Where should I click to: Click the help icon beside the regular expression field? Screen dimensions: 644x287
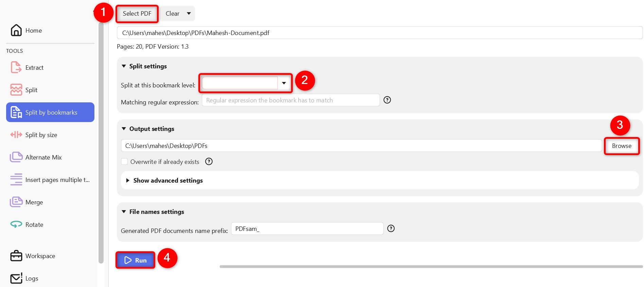coord(387,100)
